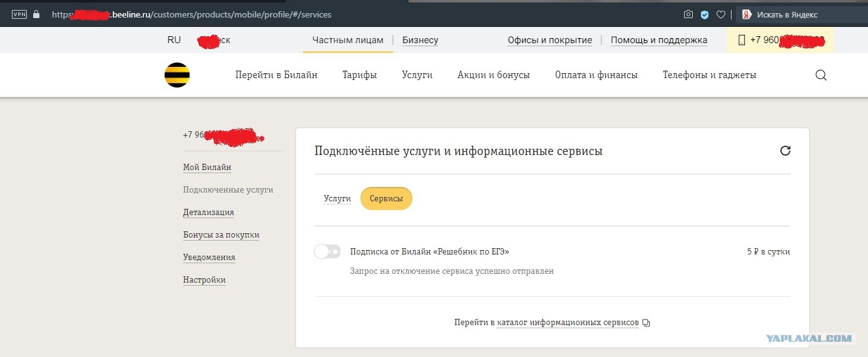Go to Мой Билайн in sidebar
The height and width of the screenshot is (357, 868).
pos(207,168)
